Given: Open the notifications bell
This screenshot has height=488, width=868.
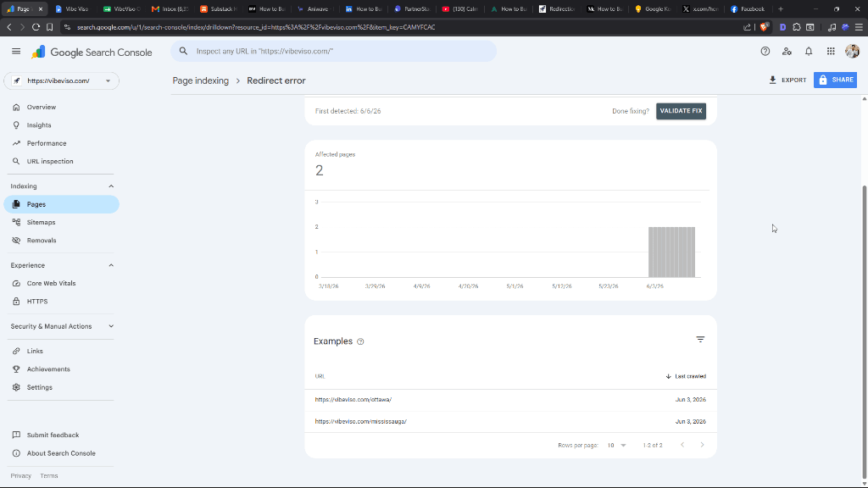Looking at the screenshot, I should [809, 52].
